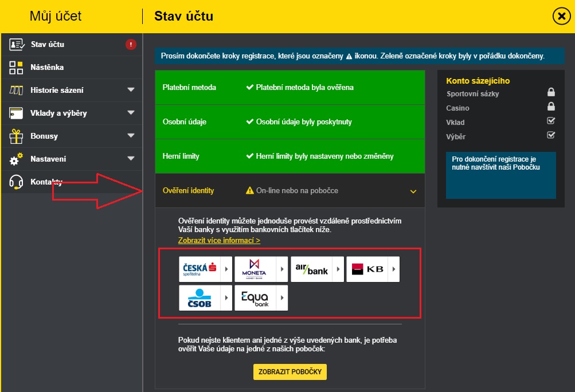Image resolution: width=575 pixels, height=392 pixels.
Task: Click the warning triangle in Ověření identity row
Action: coord(250,190)
